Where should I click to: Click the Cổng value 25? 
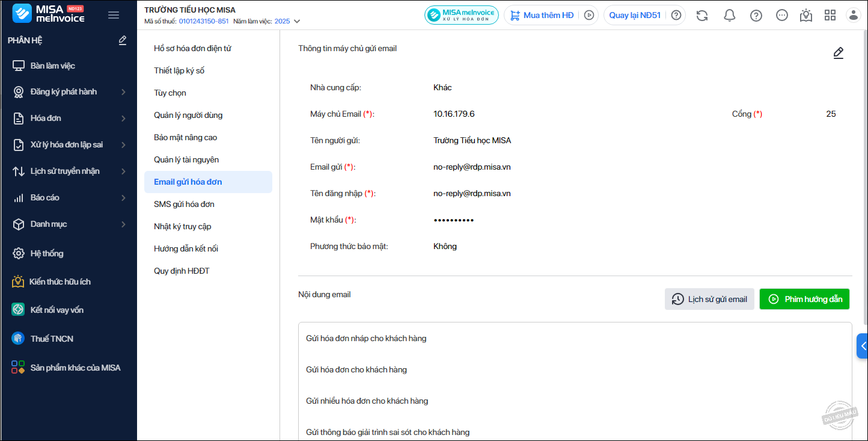click(x=831, y=114)
